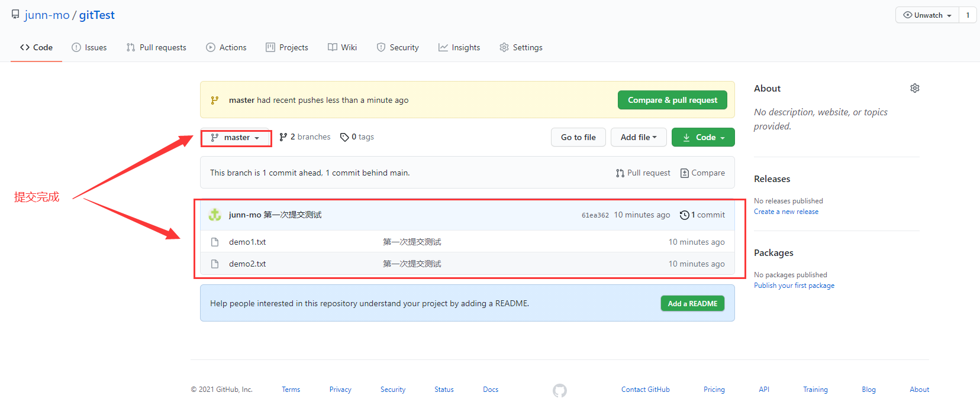Click the repository icon beside junn-mo

[15, 14]
